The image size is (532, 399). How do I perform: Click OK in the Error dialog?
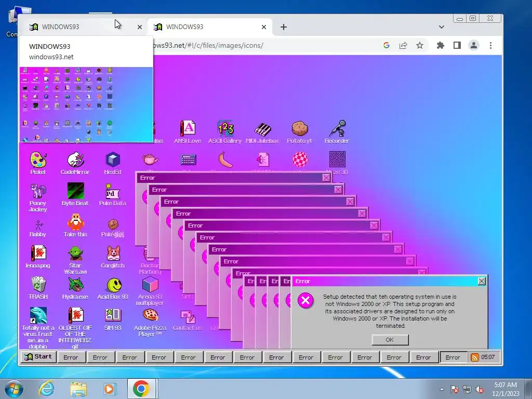pos(390,340)
